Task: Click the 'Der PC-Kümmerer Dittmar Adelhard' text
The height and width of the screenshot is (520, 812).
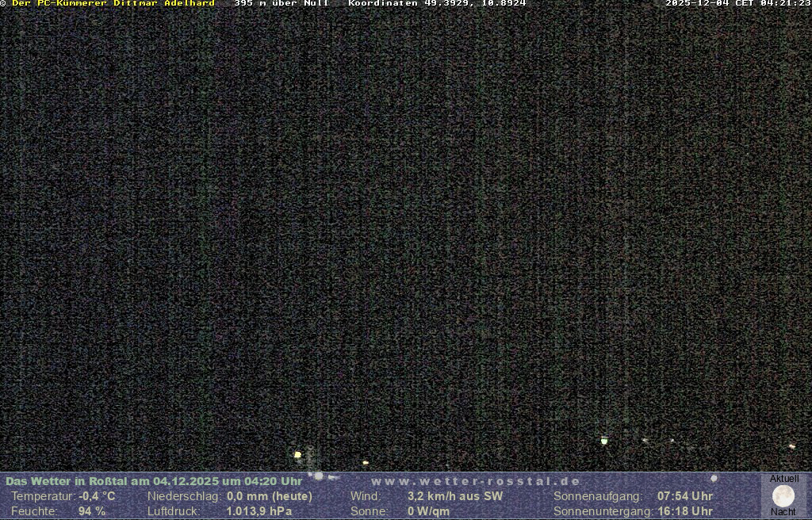Action: [113, 4]
